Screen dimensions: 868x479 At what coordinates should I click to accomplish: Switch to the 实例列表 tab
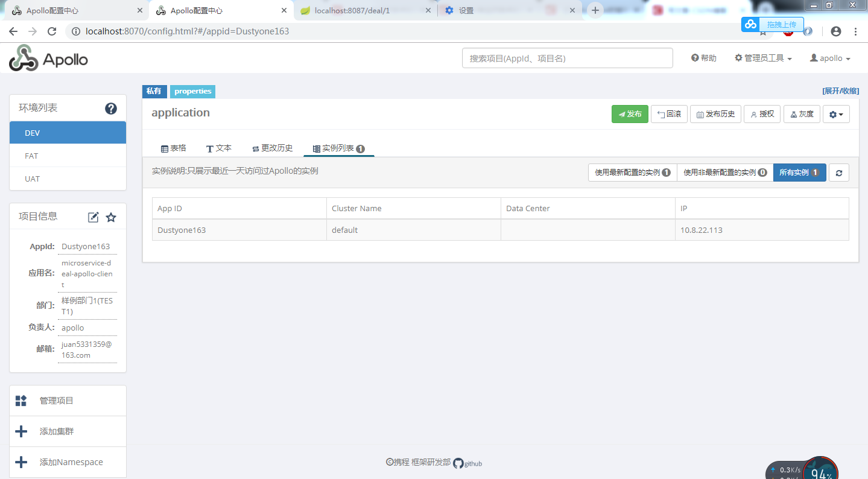pos(339,148)
